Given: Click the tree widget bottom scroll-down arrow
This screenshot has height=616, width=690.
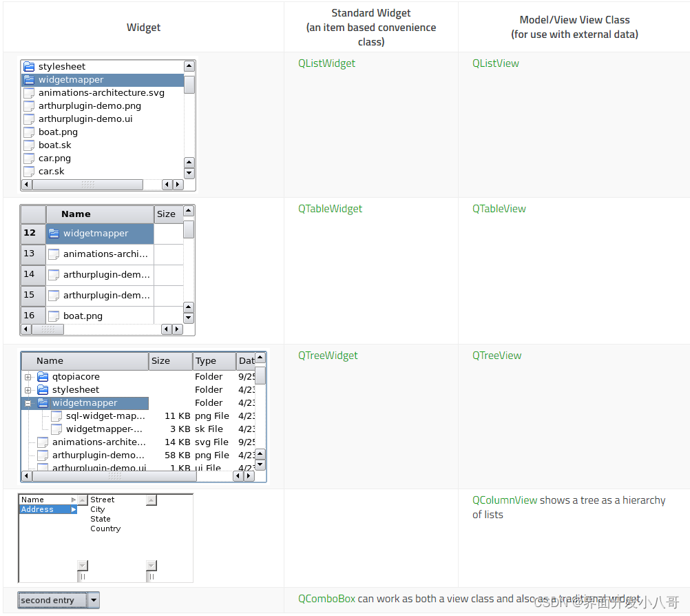Looking at the screenshot, I should (x=260, y=464).
